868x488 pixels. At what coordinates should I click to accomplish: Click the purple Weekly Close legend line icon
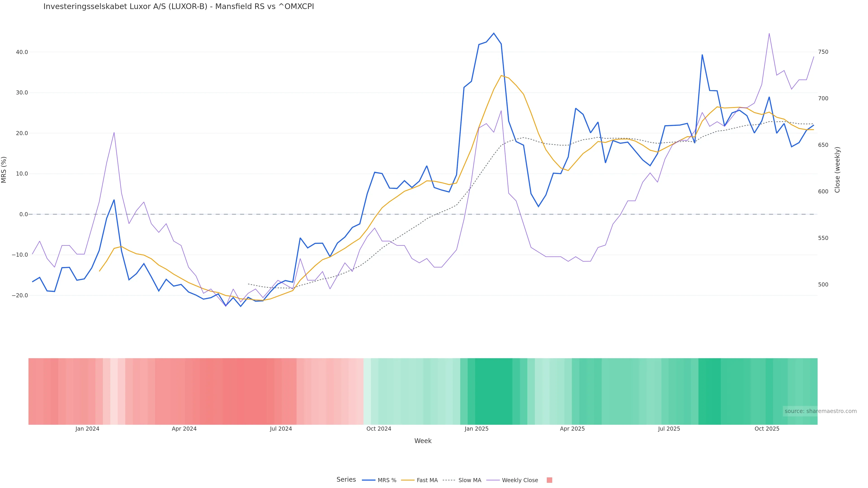(493, 480)
